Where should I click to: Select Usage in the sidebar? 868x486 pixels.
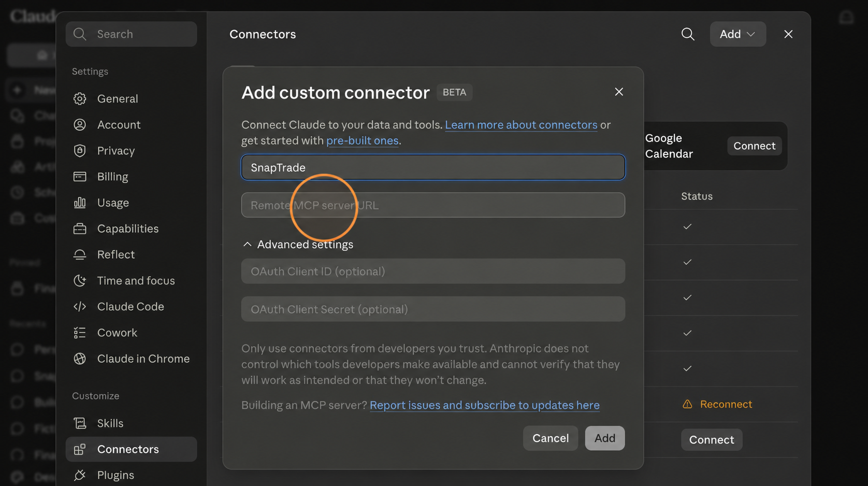point(131,203)
